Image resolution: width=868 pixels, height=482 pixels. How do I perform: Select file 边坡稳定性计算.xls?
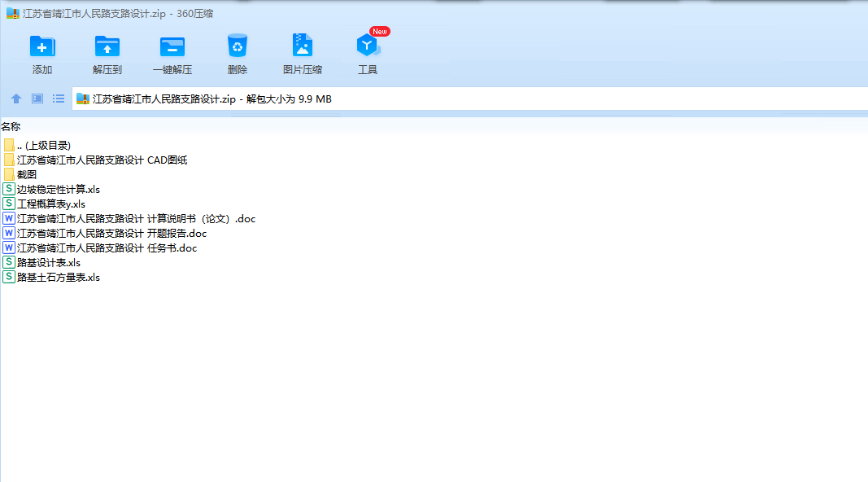tap(58, 190)
